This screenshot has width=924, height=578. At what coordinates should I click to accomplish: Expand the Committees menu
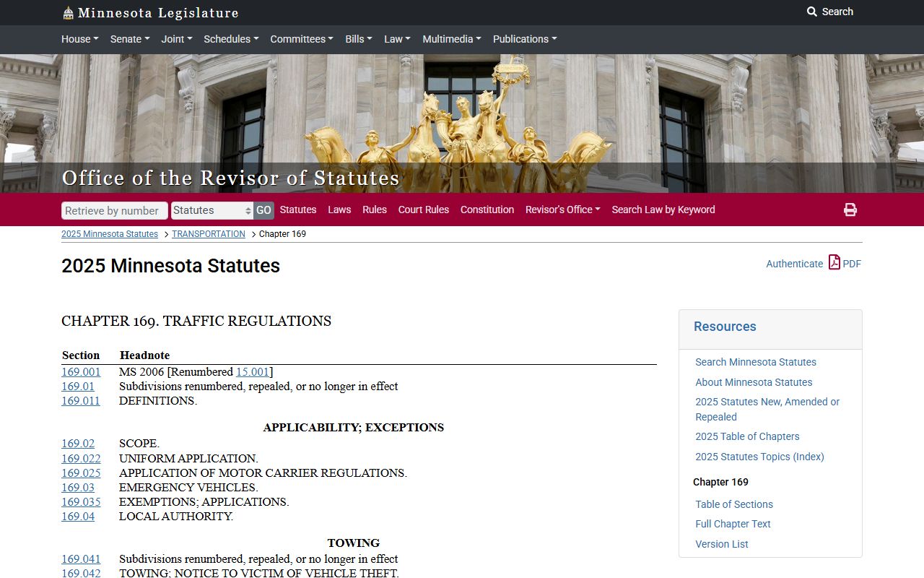tap(302, 39)
